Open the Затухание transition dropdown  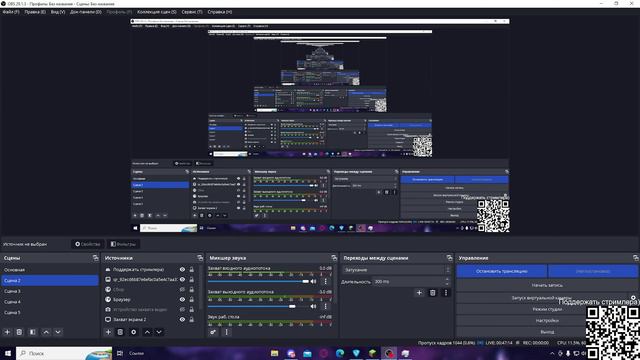[397, 270]
